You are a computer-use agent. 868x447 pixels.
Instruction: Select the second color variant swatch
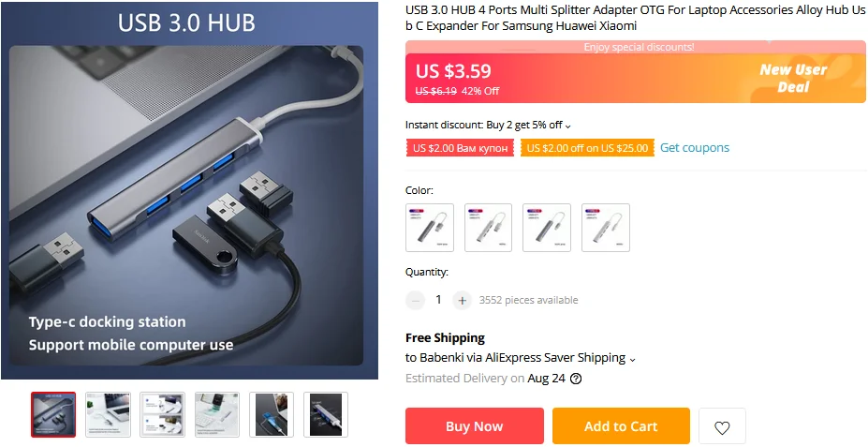tap(488, 228)
